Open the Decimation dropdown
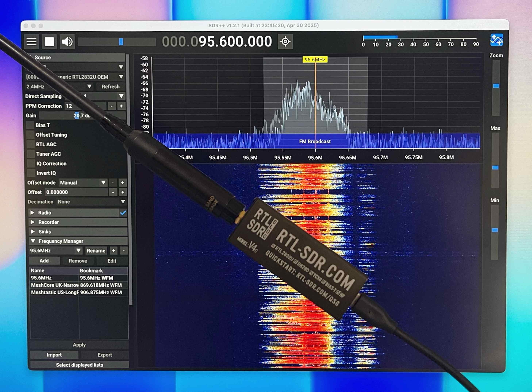 pyautogui.click(x=92, y=202)
